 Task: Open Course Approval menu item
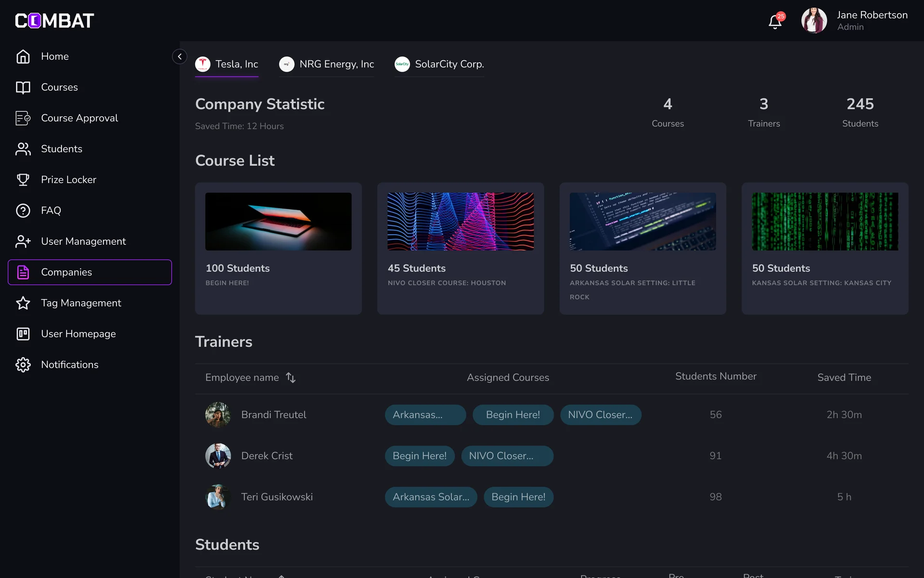pos(90,118)
